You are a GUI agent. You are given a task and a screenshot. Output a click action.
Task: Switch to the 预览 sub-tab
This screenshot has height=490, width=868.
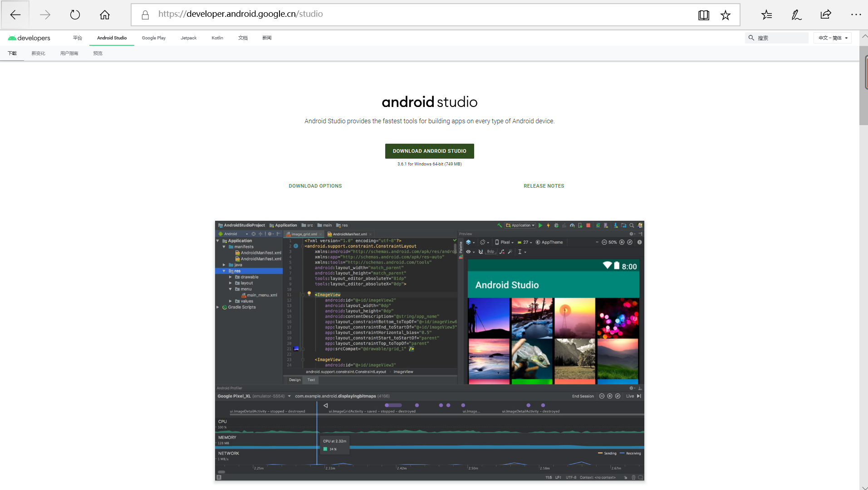(98, 53)
